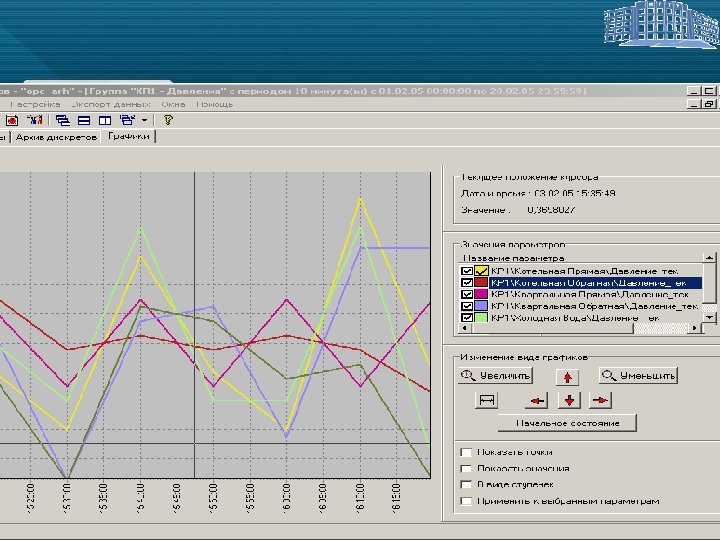Click the cursor value 0,3658027 text
This screenshot has height=540, width=720.
(551, 210)
